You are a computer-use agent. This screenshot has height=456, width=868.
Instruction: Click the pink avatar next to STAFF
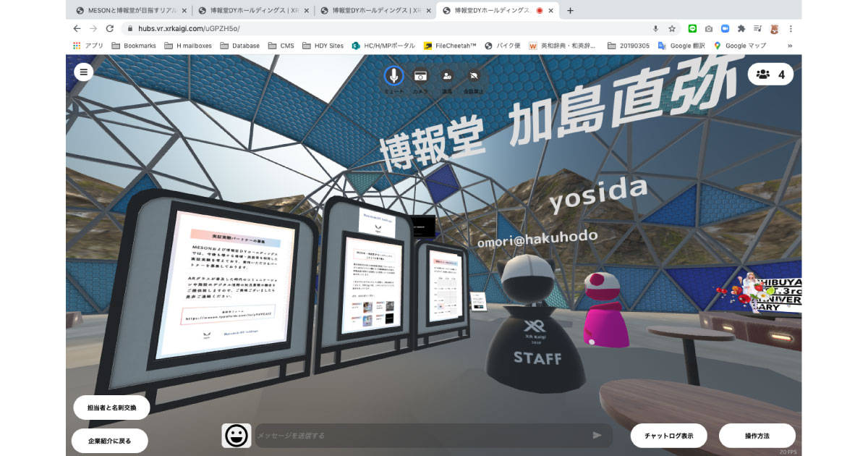click(605, 309)
